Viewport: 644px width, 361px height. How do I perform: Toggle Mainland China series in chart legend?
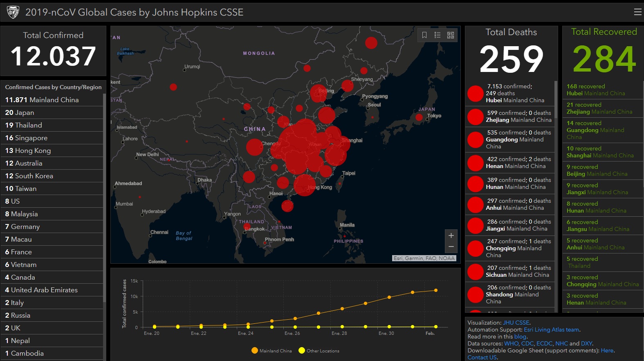click(x=272, y=350)
